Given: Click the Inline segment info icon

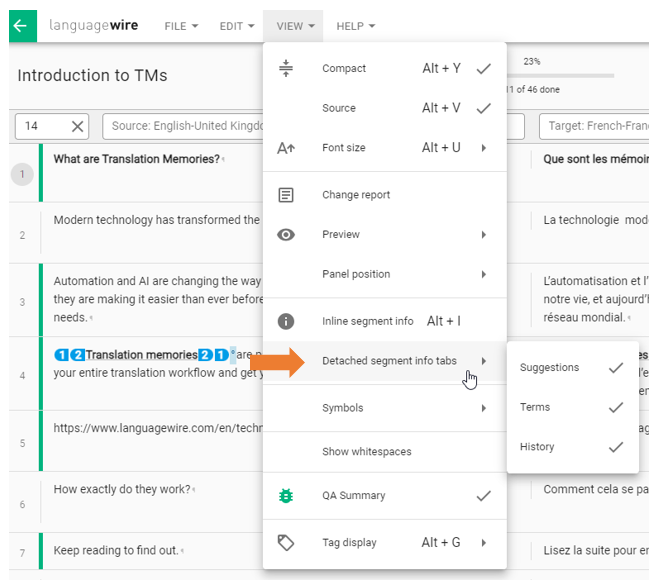Looking at the screenshot, I should pos(286,321).
